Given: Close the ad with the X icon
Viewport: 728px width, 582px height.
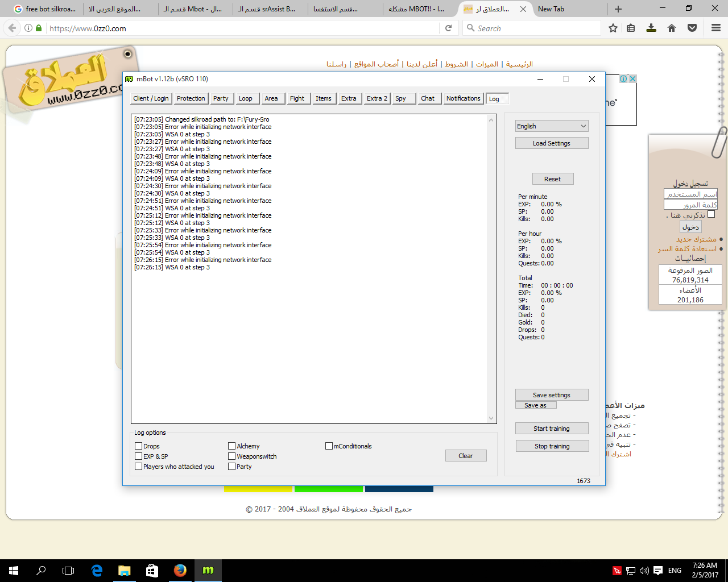Looking at the screenshot, I should 632,79.
